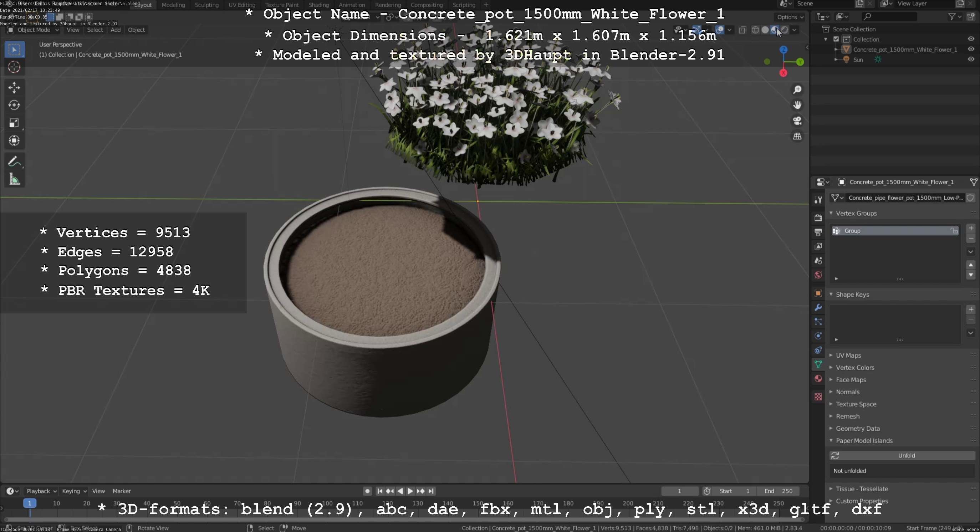Click the zoom magnifier viewport icon

pos(797,89)
